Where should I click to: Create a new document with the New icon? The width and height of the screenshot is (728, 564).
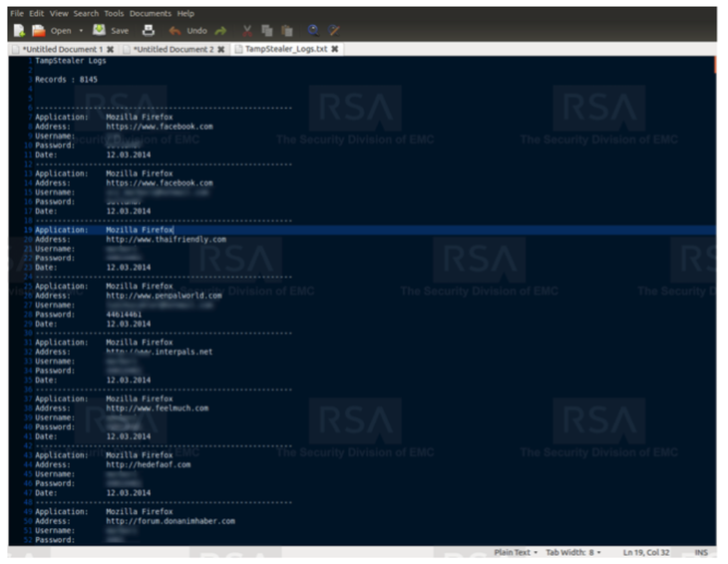pos(19,31)
